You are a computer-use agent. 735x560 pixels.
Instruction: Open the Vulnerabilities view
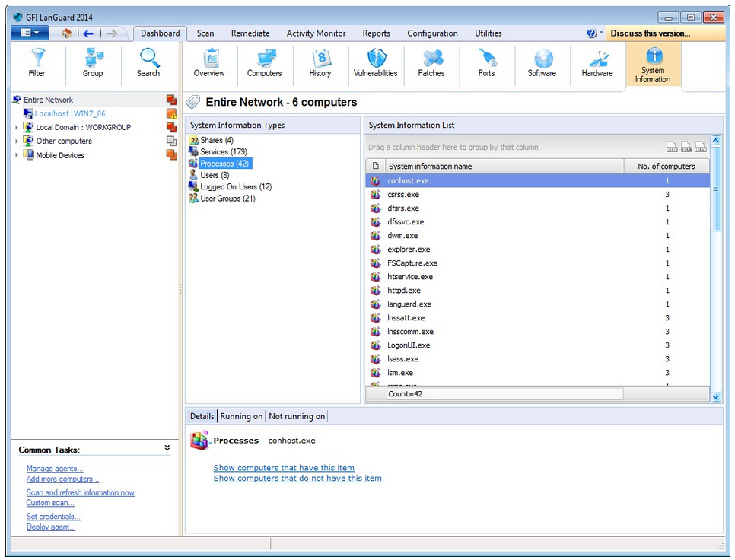pos(375,63)
